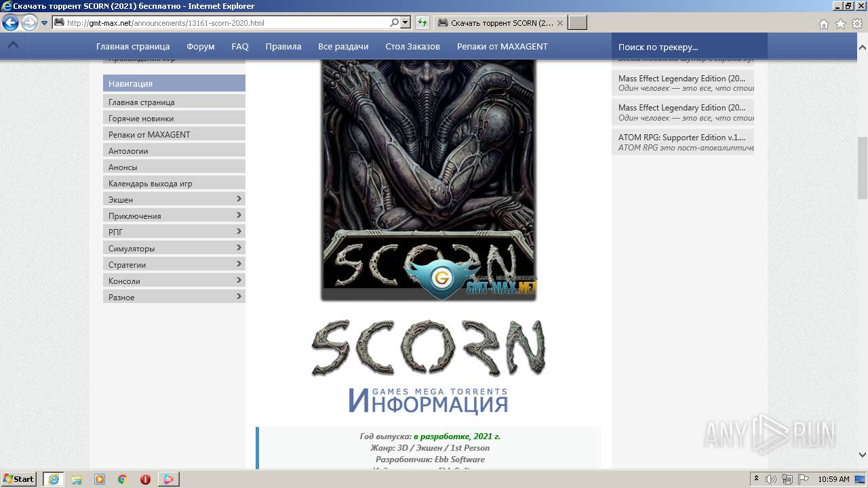Click the browser Back arrow button
868x488 pixels.
tap(10, 23)
